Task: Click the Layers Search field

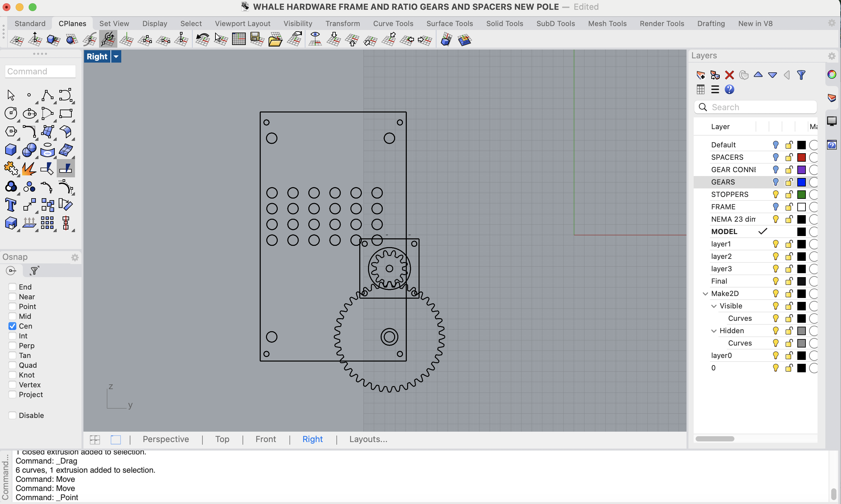Action: click(x=756, y=107)
